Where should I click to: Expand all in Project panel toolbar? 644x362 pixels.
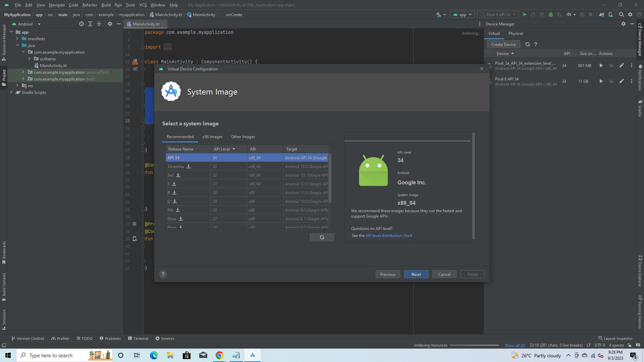(x=90, y=24)
